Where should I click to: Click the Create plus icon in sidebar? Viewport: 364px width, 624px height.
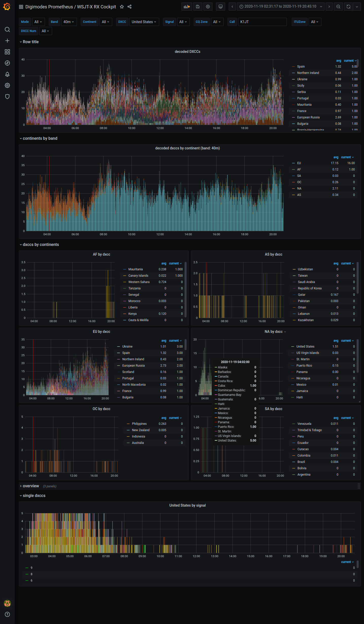[x=7, y=41]
